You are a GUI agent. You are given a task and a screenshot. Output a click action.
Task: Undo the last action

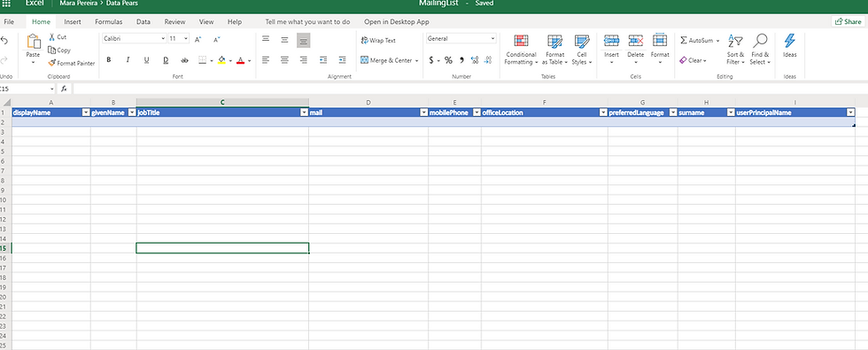coord(4,41)
